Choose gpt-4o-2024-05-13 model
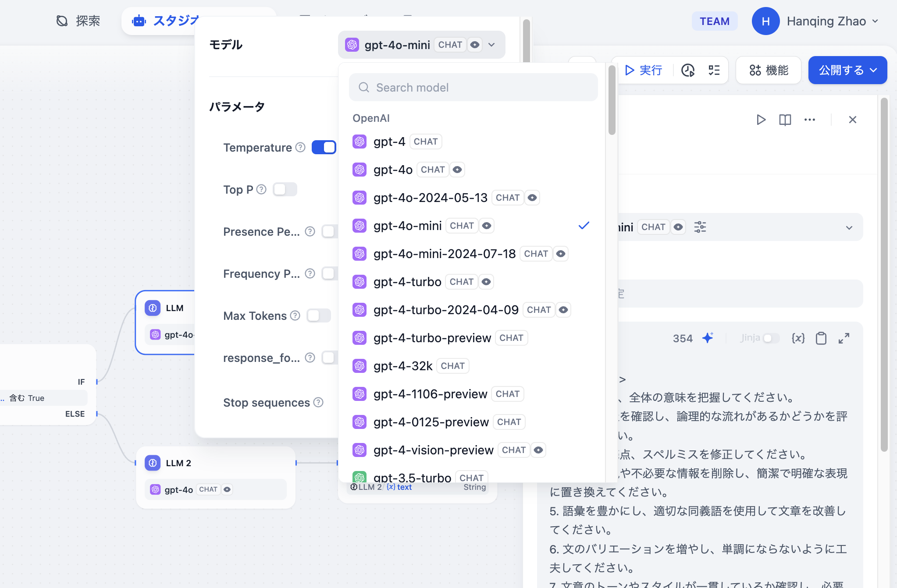 [x=471, y=198]
